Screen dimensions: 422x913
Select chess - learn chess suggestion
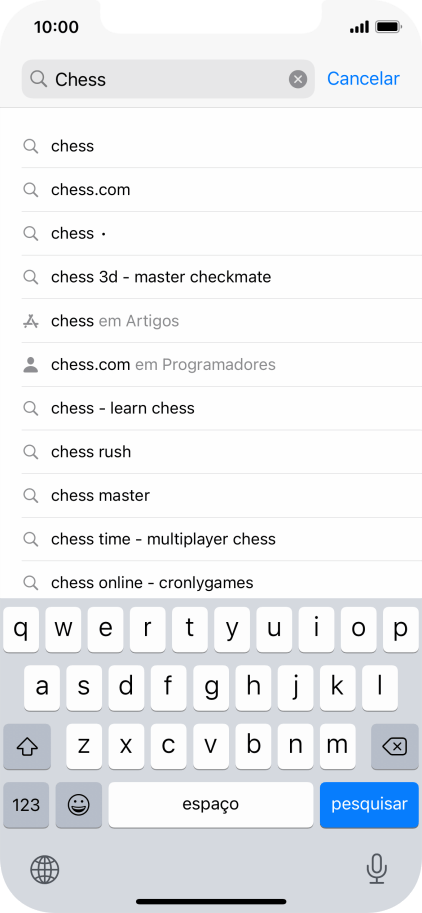[x=222, y=408]
